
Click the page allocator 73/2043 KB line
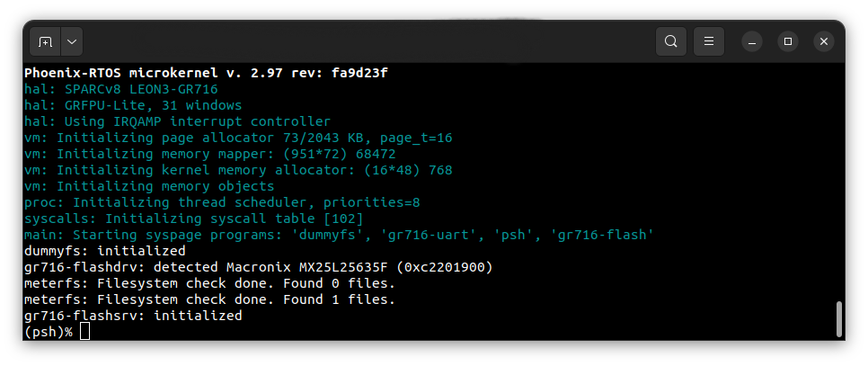tap(238, 138)
